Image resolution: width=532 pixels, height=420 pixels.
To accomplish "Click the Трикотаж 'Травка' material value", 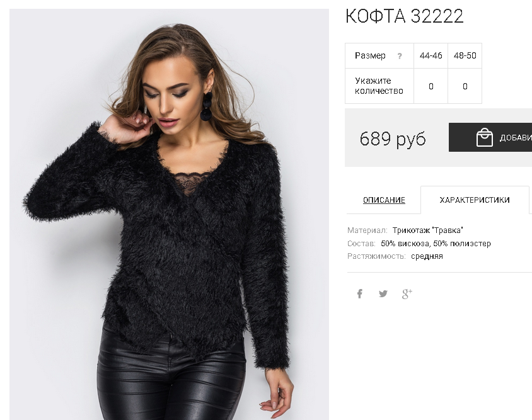I will coord(427,230).
